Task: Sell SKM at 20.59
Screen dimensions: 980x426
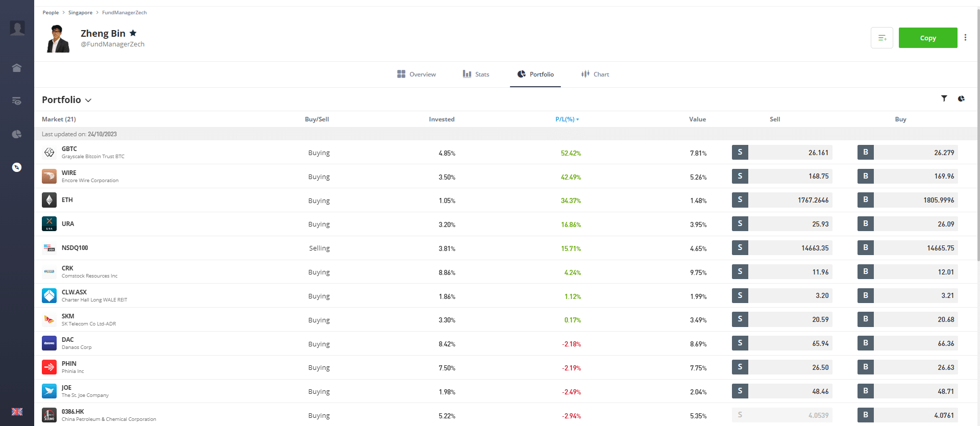Action: [782, 319]
